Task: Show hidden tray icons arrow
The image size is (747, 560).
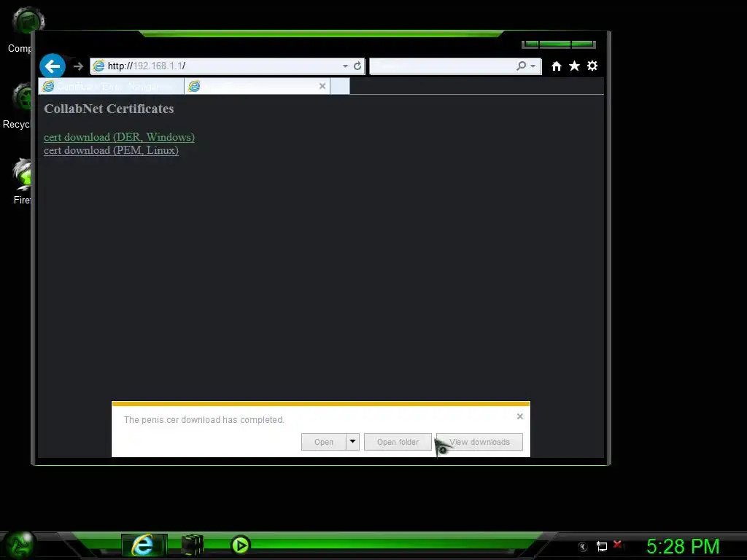Action: (582, 547)
